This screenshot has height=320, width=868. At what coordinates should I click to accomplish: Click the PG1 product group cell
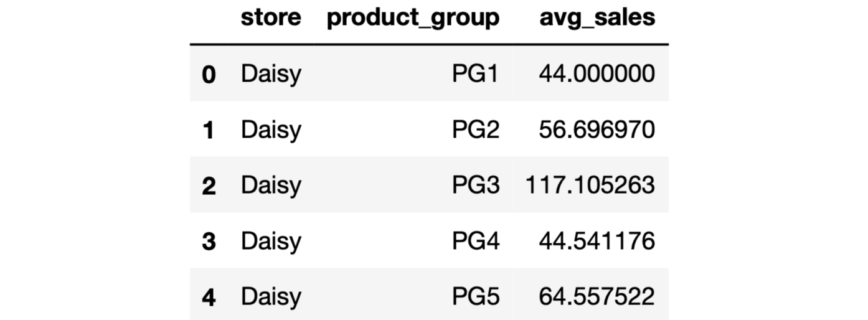475,74
